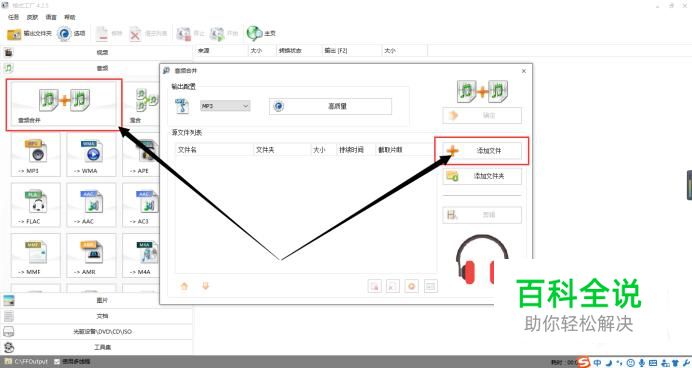Screen dimensions: 692x368
Task: Expand the DVD\CD\ISO device category
Action: coord(97,331)
